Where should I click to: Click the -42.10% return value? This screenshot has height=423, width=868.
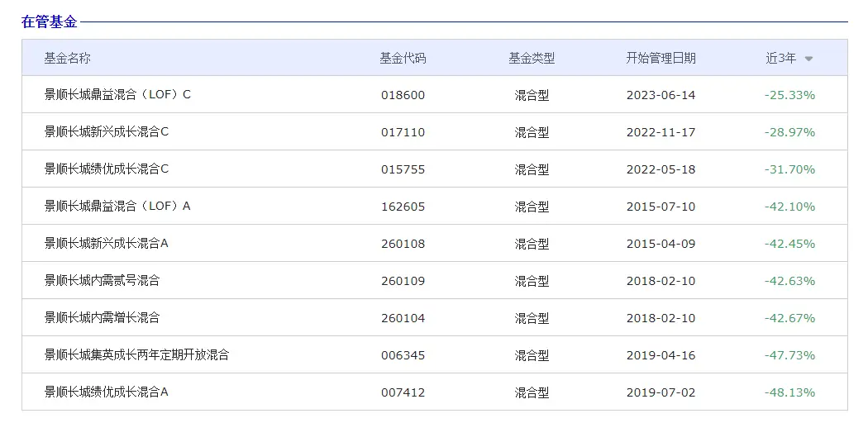point(790,207)
